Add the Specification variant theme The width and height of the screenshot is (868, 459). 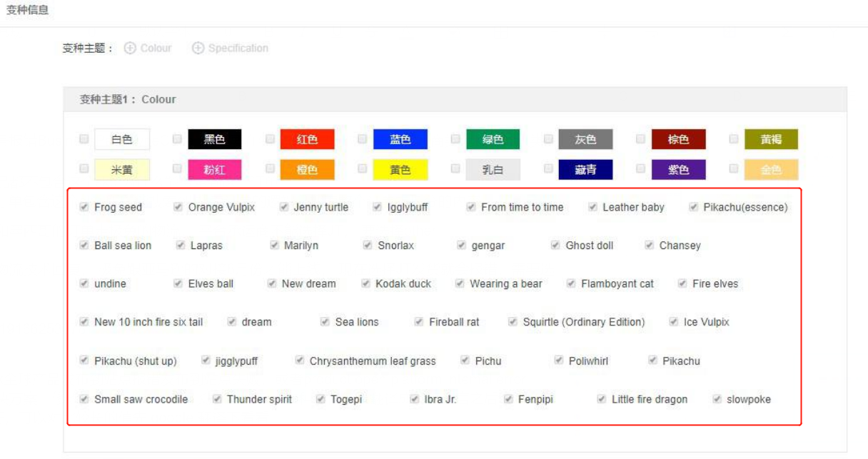pos(230,48)
